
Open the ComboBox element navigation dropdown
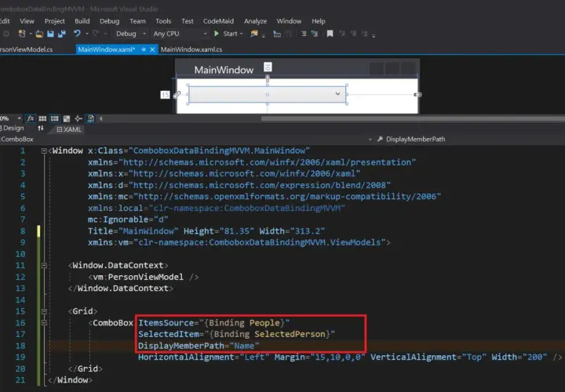pos(370,140)
